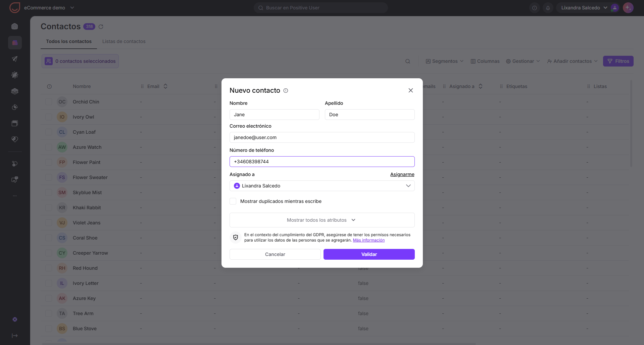
Task: Tick the checkbox for Orchid Chin row
Action: (49, 102)
